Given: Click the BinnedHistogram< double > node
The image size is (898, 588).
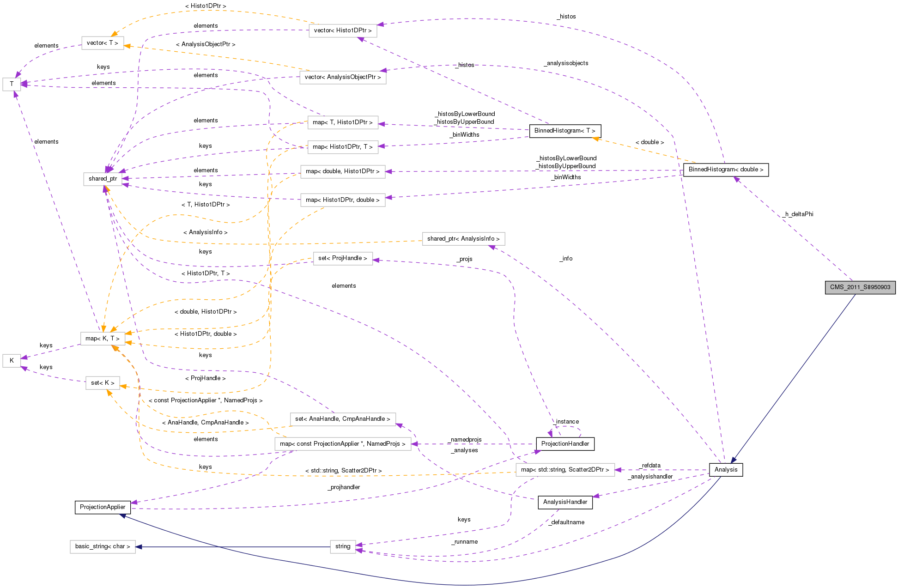Looking at the screenshot, I should (x=726, y=170).
